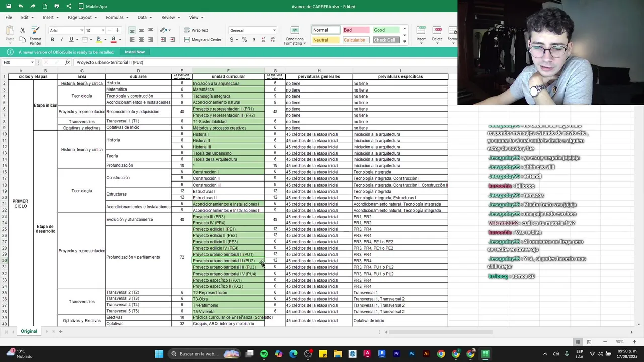Toggle italic formatting
644x362 pixels.
(x=61, y=39)
